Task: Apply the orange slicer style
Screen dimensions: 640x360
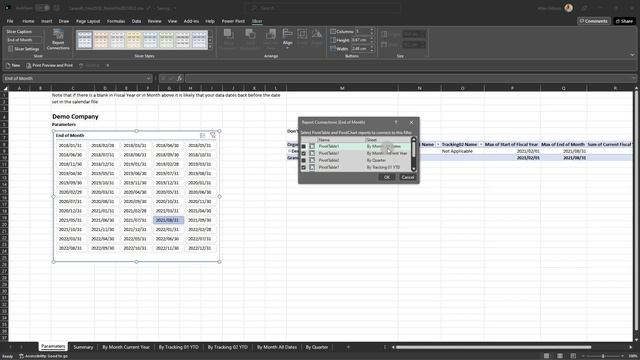Action: pos(101,40)
